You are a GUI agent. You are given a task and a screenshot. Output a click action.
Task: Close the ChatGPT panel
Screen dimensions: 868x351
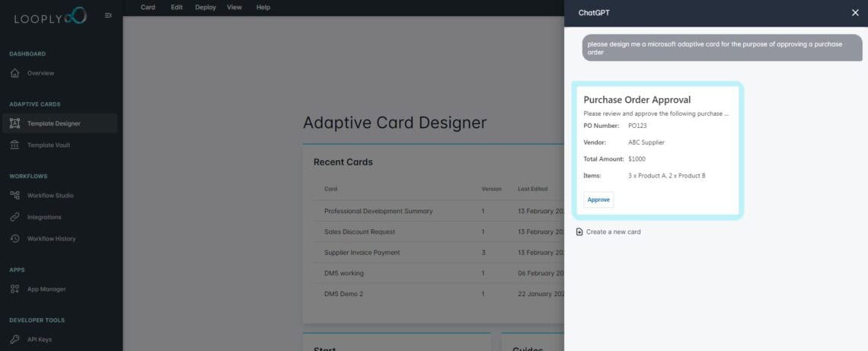[x=855, y=13]
